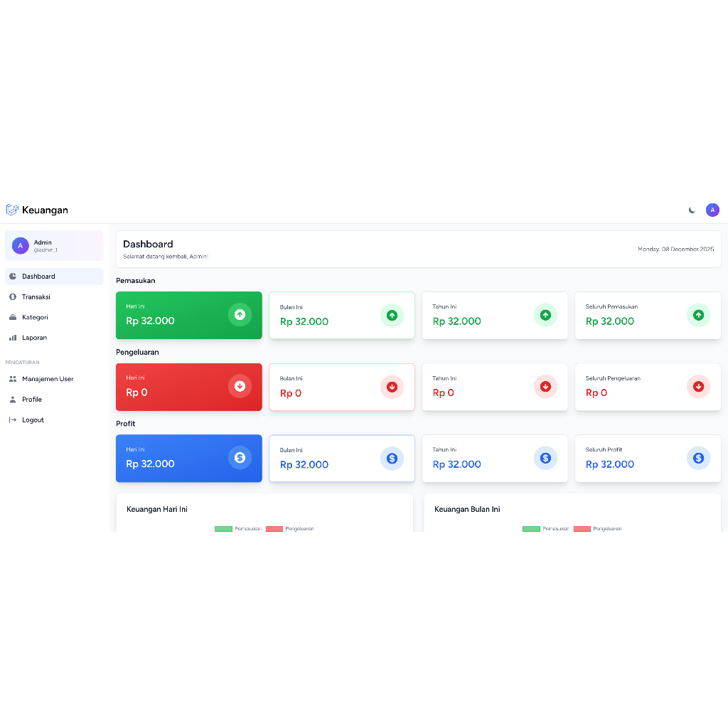Click the Keuangan Hari Ini chart title
The height and width of the screenshot is (728, 728).
157,509
